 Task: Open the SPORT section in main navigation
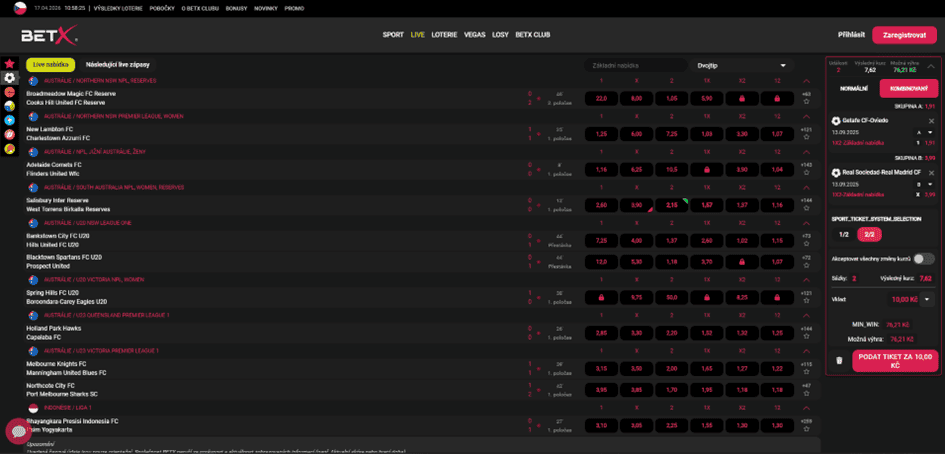click(393, 35)
